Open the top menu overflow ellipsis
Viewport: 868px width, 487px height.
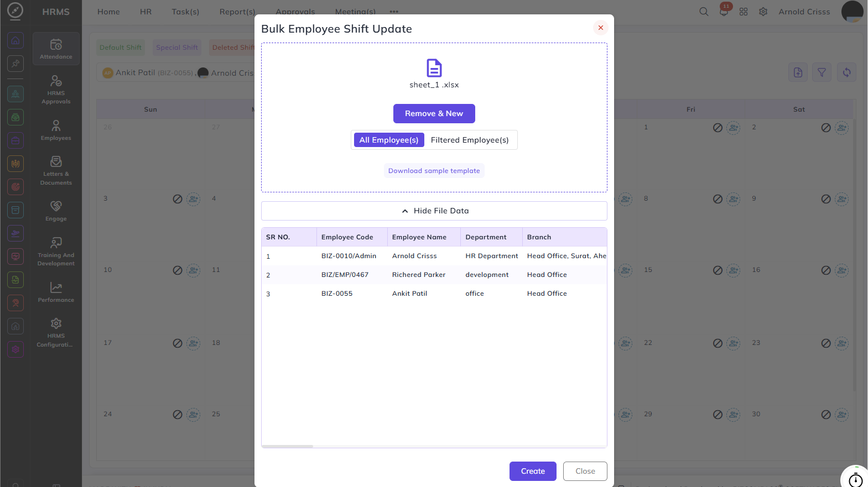coord(394,12)
